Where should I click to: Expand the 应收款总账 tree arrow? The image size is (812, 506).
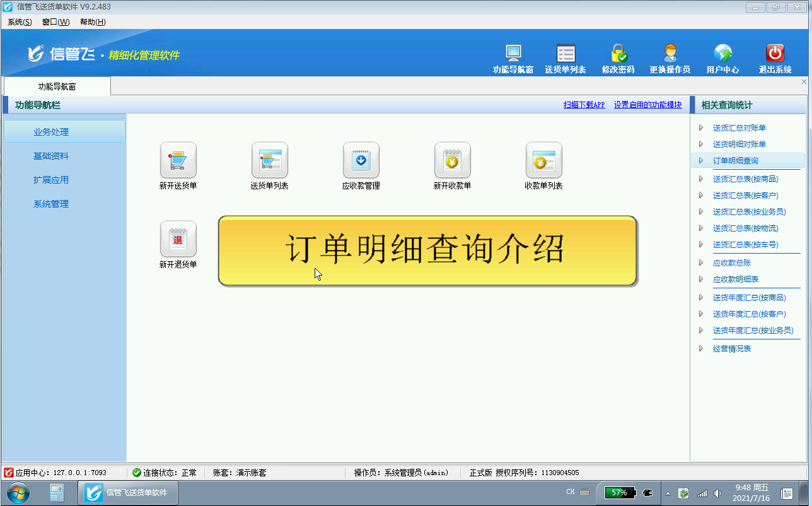tap(701, 263)
